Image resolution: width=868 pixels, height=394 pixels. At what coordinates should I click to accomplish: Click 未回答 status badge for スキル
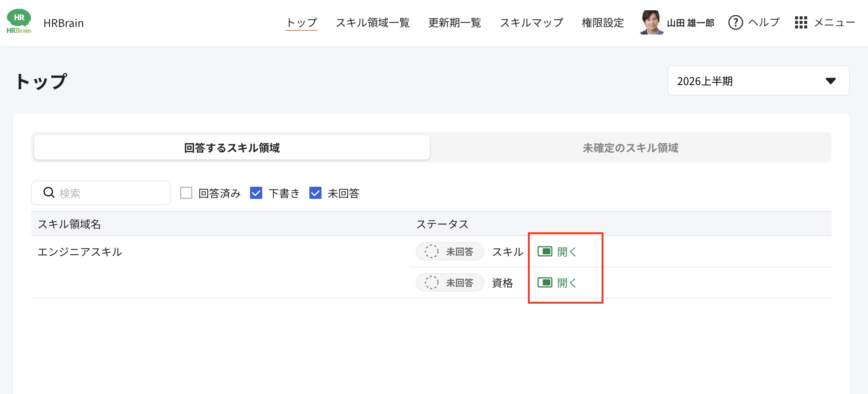[x=450, y=251]
